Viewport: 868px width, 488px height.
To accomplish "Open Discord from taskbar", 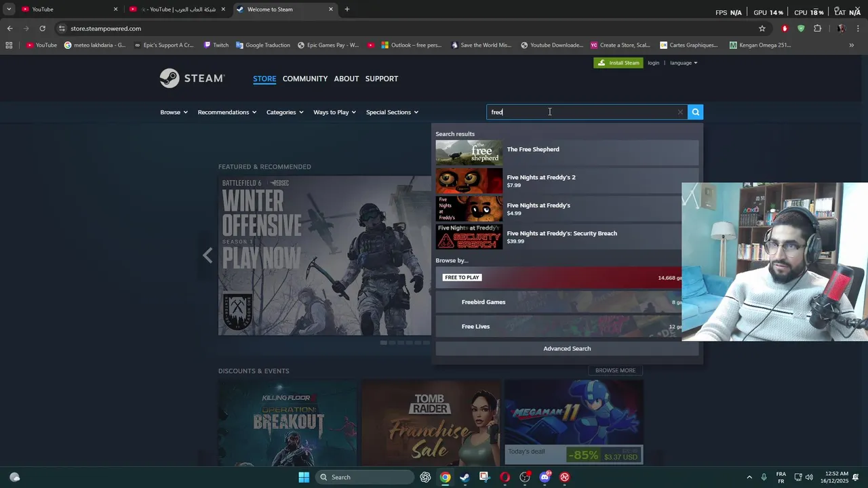I will pyautogui.click(x=545, y=477).
